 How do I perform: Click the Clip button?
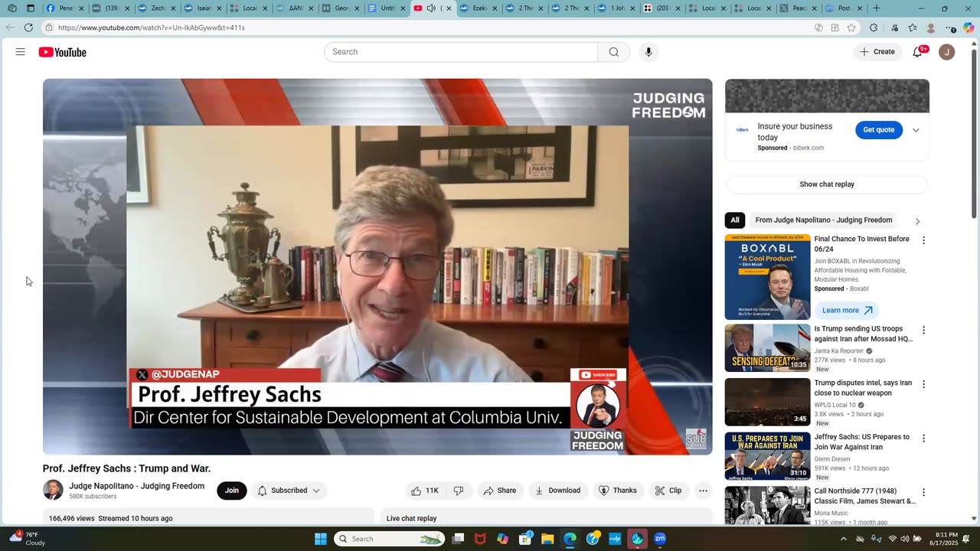click(x=668, y=491)
